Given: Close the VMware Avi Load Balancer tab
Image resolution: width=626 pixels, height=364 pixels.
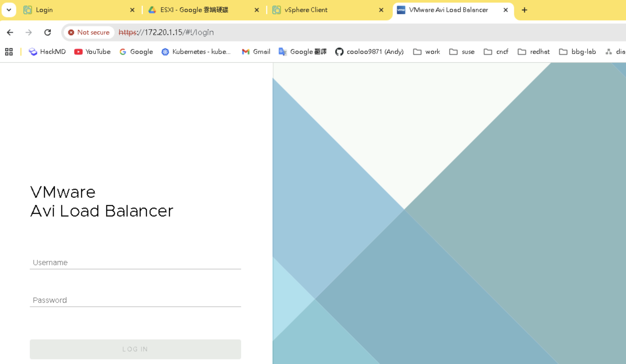Looking at the screenshot, I should [x=506, y=10].
